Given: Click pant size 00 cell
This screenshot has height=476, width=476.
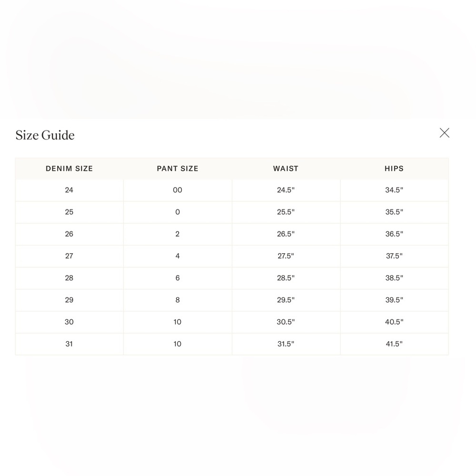Looking at the screenshot, I should point(178,190).
